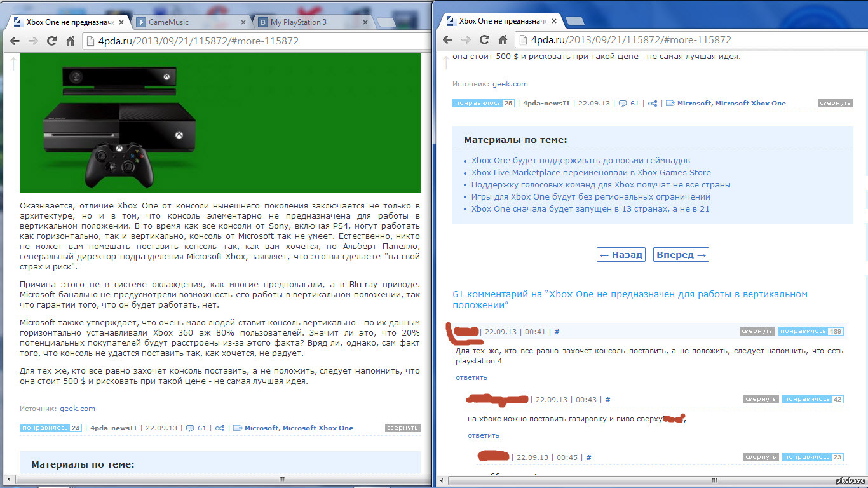The image size is (868, 488).
Task: Click the tag icon before Microsoft in right page
Action: (x=669, y=103)
